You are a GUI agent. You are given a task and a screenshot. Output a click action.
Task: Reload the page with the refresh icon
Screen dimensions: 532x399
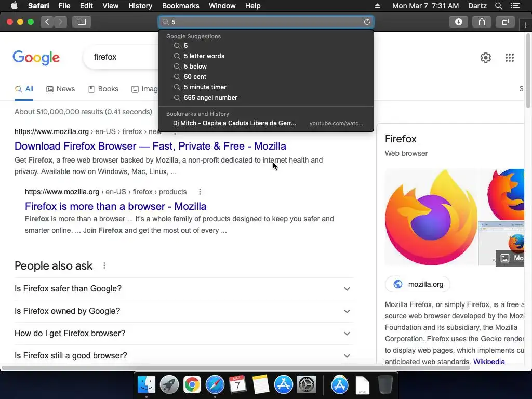(367, 22)
